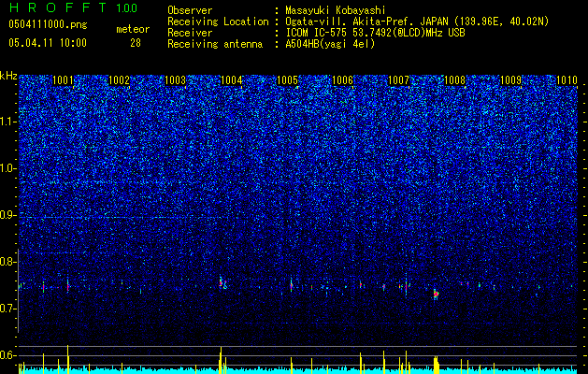Click the tallest yellow peak below 1001

[68, 359]
